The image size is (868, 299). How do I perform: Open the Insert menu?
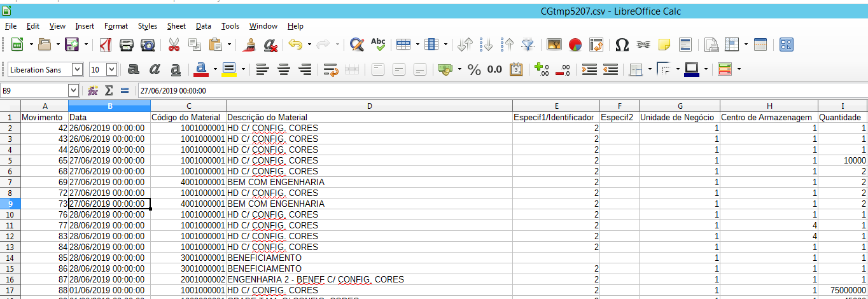pyautogui.click(x=85, y=26)
